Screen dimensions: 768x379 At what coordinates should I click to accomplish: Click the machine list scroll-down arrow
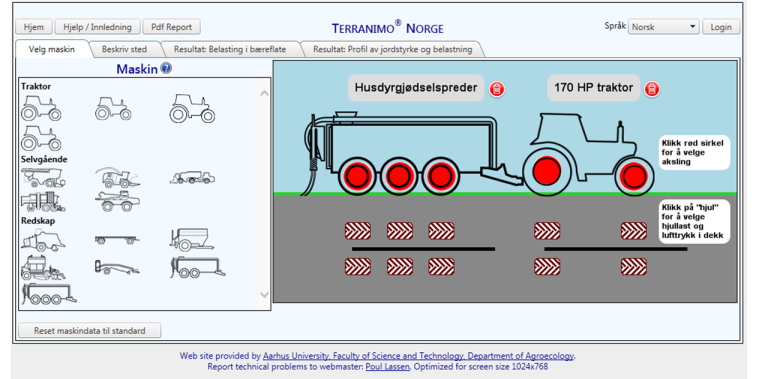[264, 295]
